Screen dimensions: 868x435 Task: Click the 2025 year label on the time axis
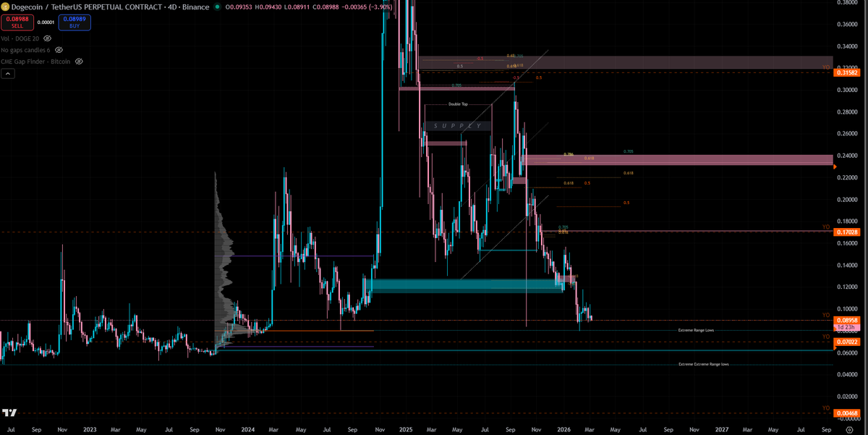pyautogui.click(x=405, y=429)
